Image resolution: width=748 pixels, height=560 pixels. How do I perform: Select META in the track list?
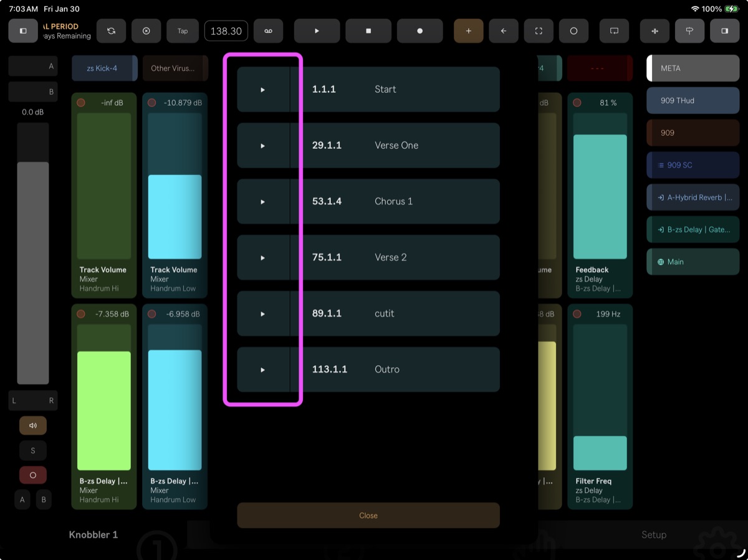coord(693,69)
